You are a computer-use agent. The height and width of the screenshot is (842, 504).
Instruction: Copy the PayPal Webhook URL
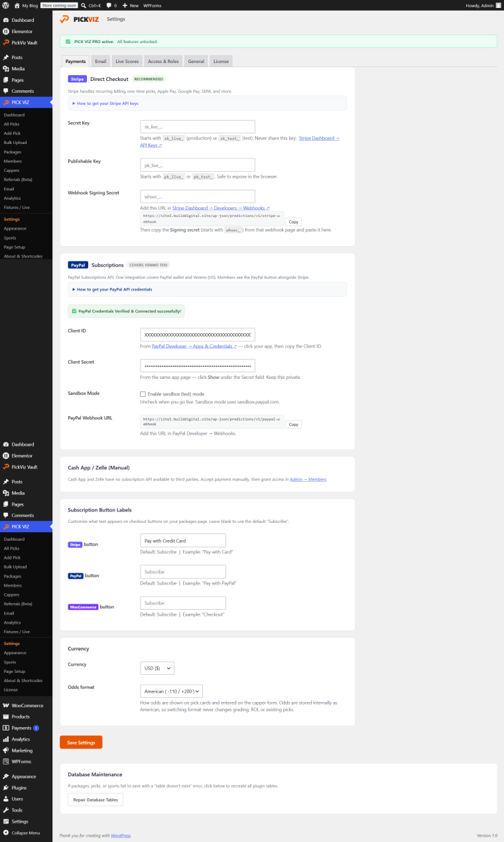294,424
